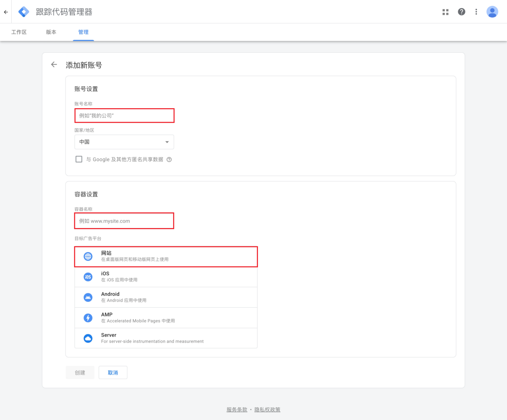Select the iOS target platform option
This screenshot has width=507, height=420.
[166, 277]
